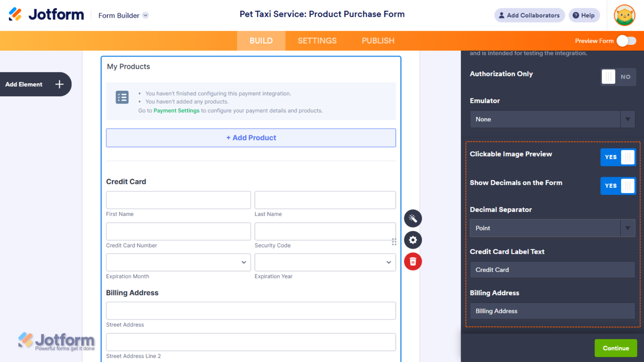Screen dimensions: 644x362
Task: Open the gear settings icon for payment field
Action: (413, 240)
